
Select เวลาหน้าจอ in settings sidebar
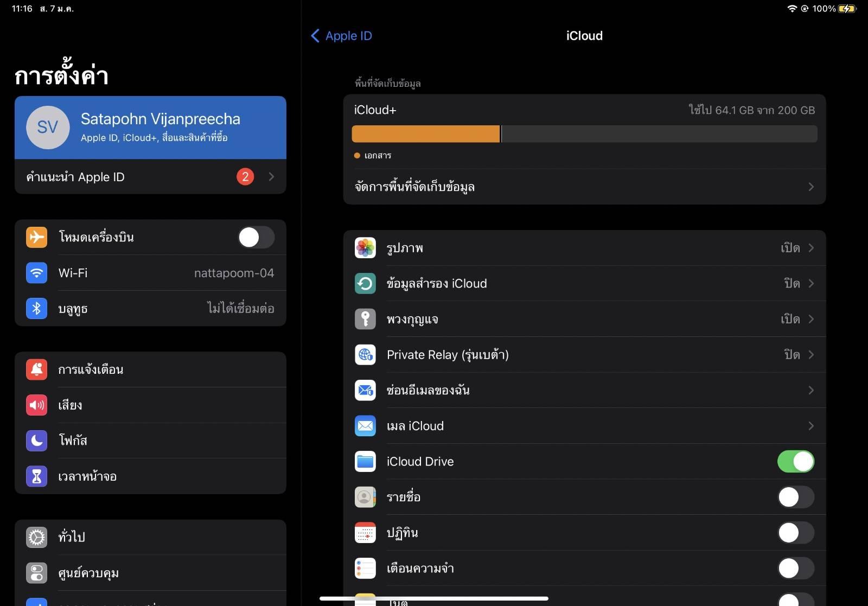point(150,476)
